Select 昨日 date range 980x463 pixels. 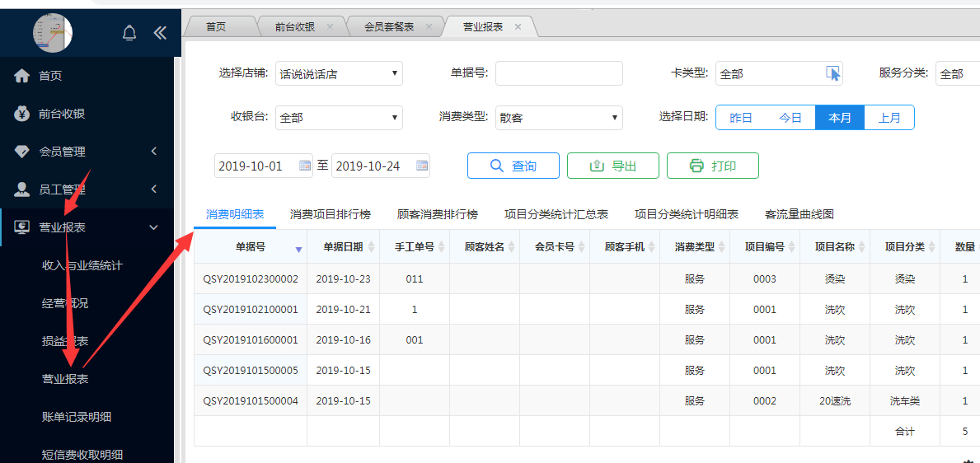pos(741,117)
